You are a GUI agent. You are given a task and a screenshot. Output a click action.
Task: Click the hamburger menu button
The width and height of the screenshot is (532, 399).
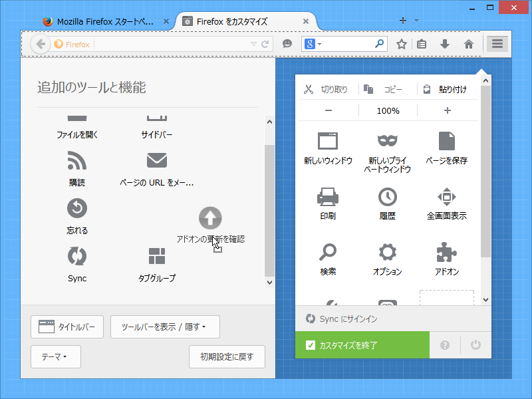497,44
